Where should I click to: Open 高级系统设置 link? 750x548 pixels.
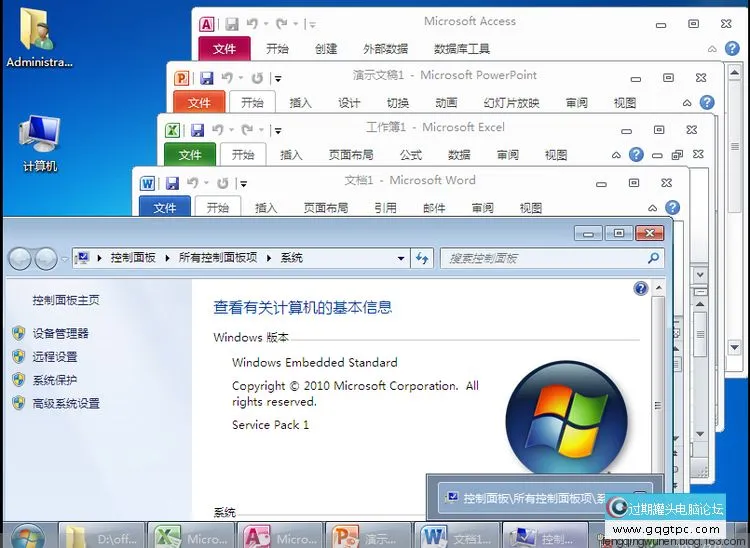pos(66,403)
